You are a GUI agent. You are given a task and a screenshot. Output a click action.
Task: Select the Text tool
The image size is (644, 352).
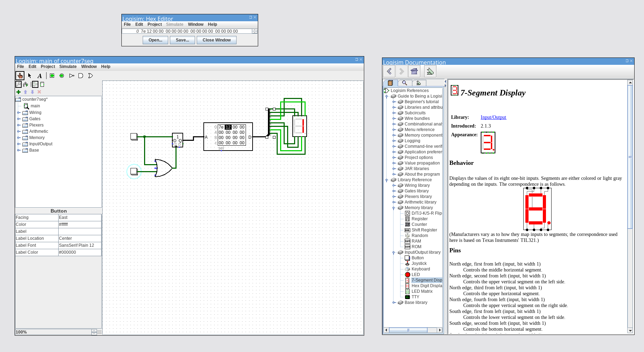click(39, 76)
